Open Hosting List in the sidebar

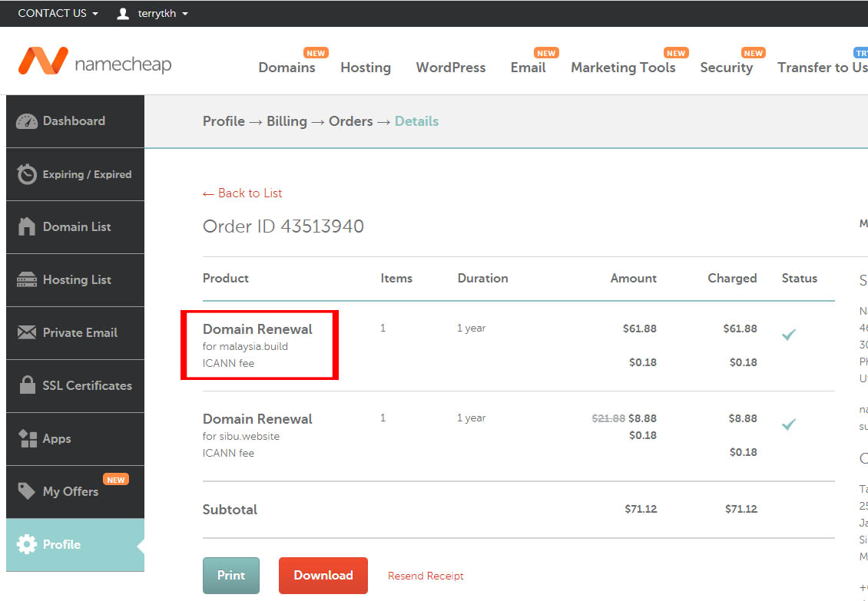[x=75, y=280]
